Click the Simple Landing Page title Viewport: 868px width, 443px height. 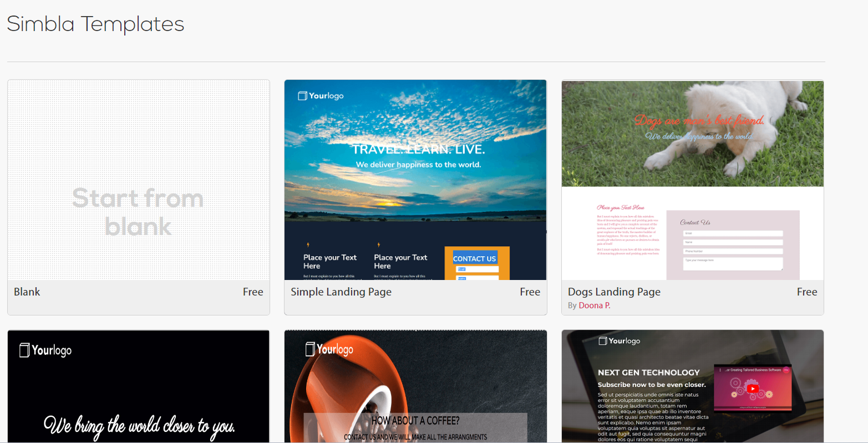coord(341,292)
